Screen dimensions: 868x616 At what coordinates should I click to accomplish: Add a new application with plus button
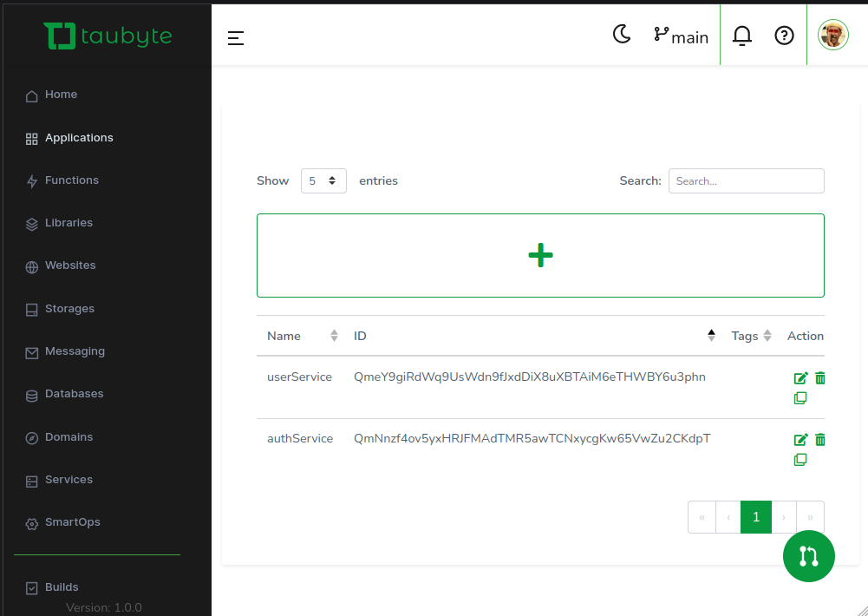(x=540, y=255)
